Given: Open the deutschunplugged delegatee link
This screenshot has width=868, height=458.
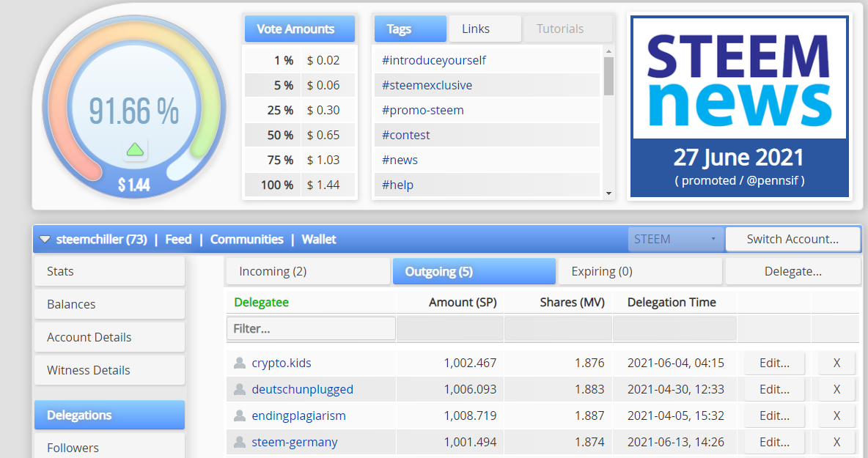Looking at the screenshot, I should 302,389.
